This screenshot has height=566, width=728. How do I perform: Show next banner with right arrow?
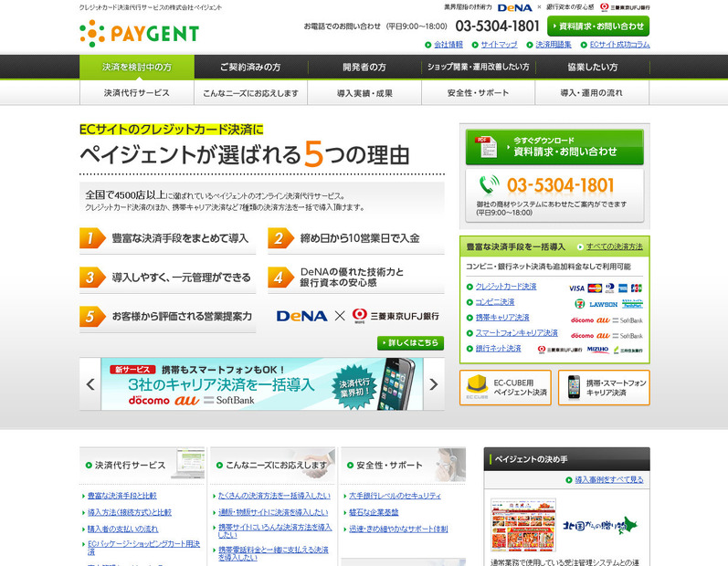pos(434,384)
